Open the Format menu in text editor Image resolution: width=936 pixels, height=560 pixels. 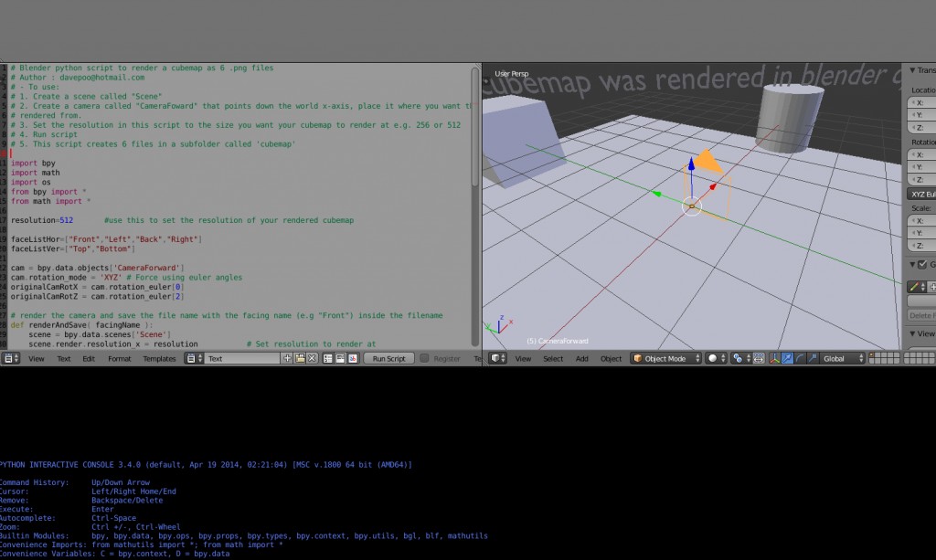120,358
